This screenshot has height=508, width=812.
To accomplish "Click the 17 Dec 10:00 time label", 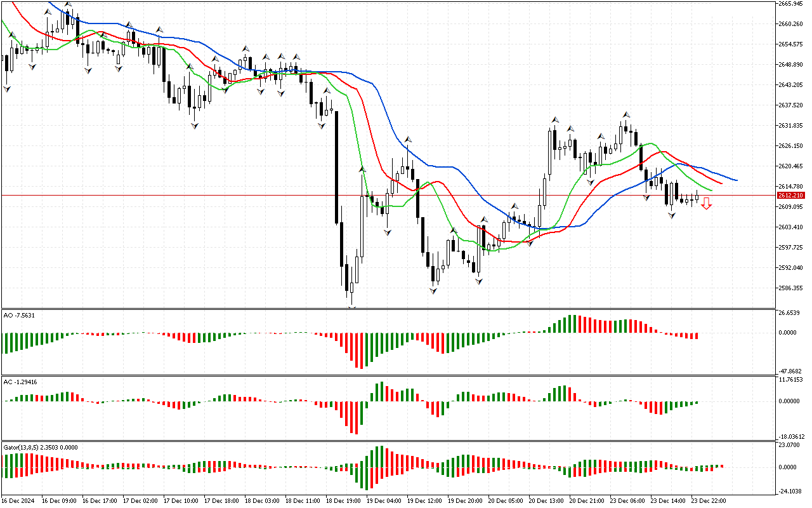I will [181, 501].
